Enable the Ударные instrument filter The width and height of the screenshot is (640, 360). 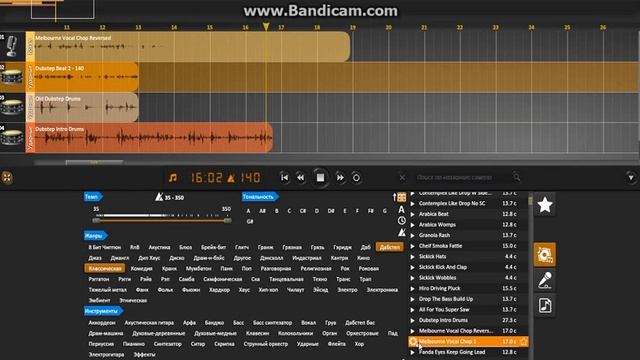(x=308, y=344)
